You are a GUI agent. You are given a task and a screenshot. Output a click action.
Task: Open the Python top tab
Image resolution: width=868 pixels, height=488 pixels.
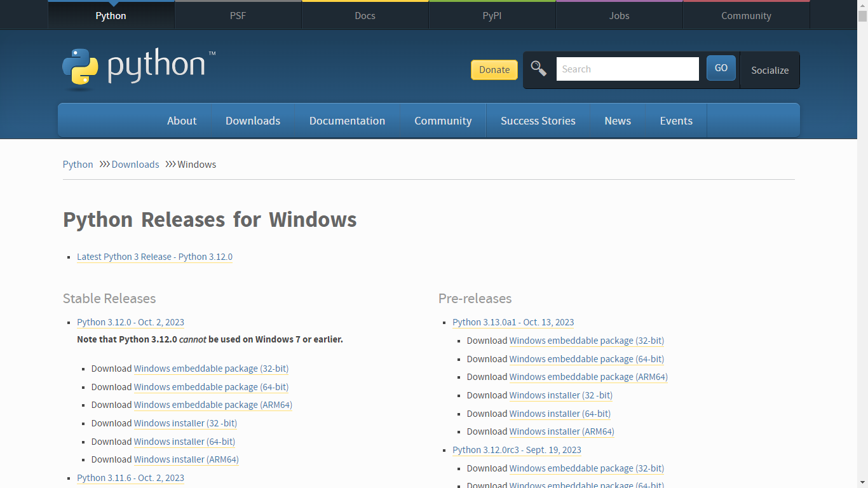point(111,15)
